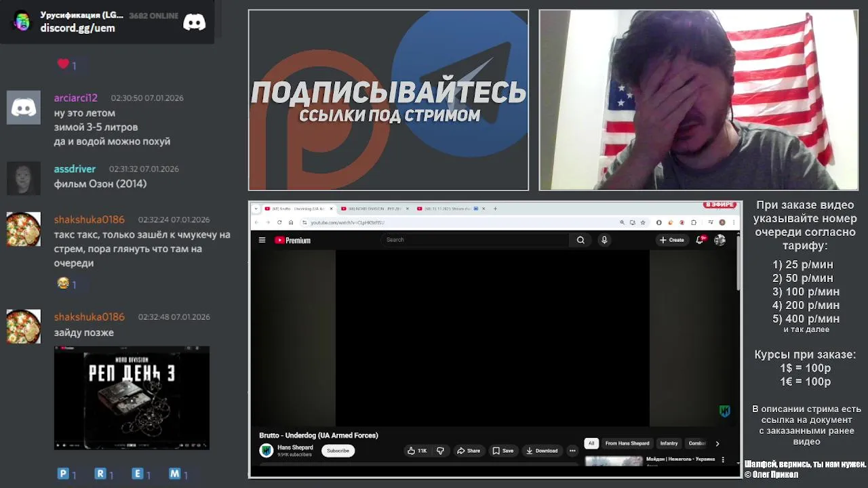Open discord.gg/uem invite link

77,28
